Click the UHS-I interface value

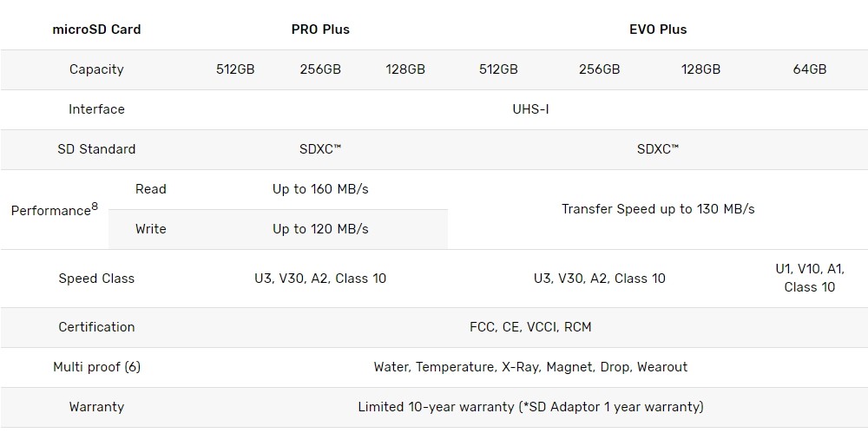(x=530, y=109)
